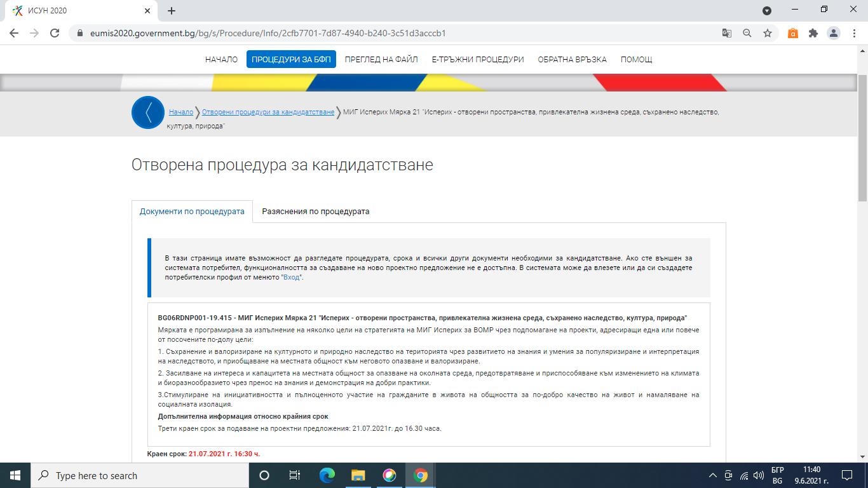This screenshot has height=488, width=868.
Task: Select Документи по процедурата tab
Action: pyautogui.click(x=192, y=212)
